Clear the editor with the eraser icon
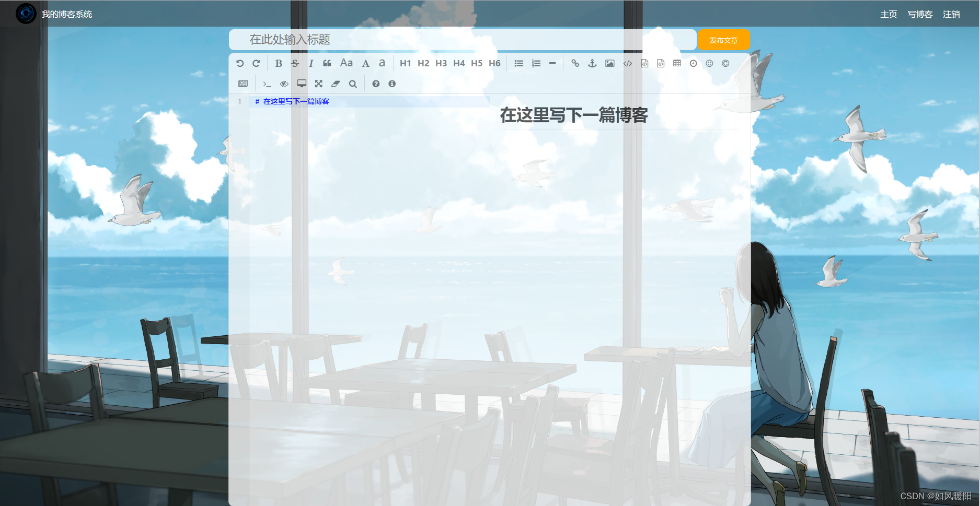This screenshot has width=980, height=506. pos(336,84)
